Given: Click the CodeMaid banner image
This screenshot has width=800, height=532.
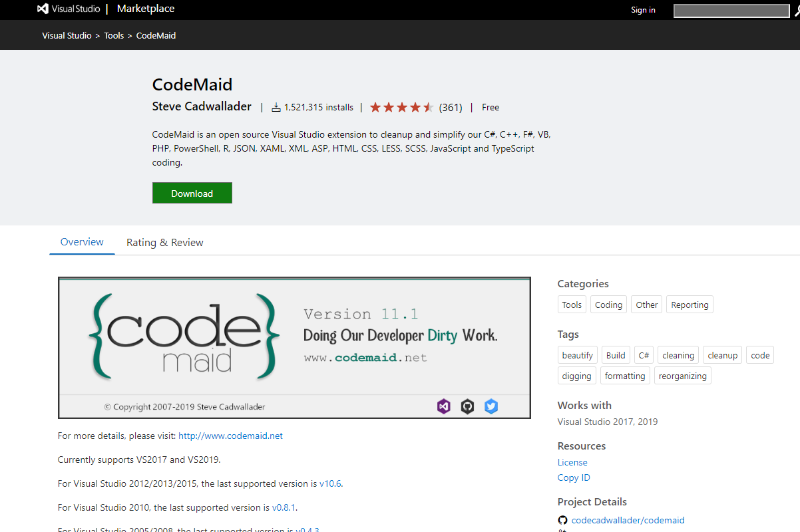Looking at the screenshot, I should tap(294, 348).
